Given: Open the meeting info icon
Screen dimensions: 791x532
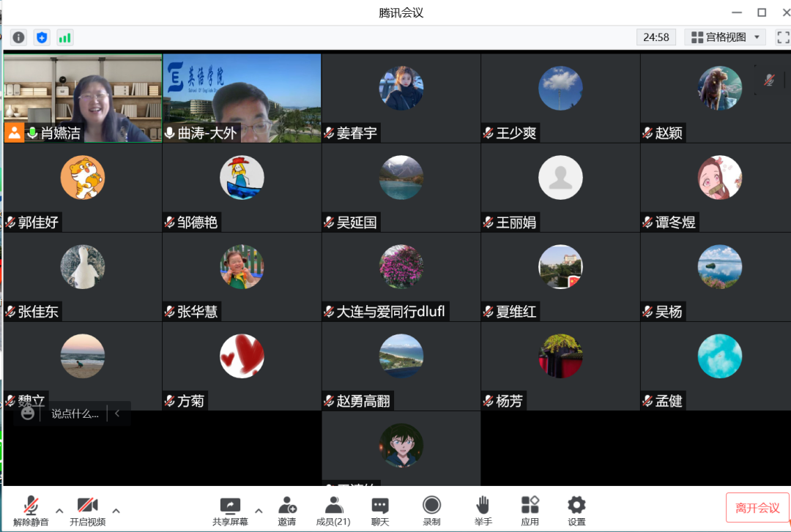Looking at the screenshot, I should (x=18, y=37).
